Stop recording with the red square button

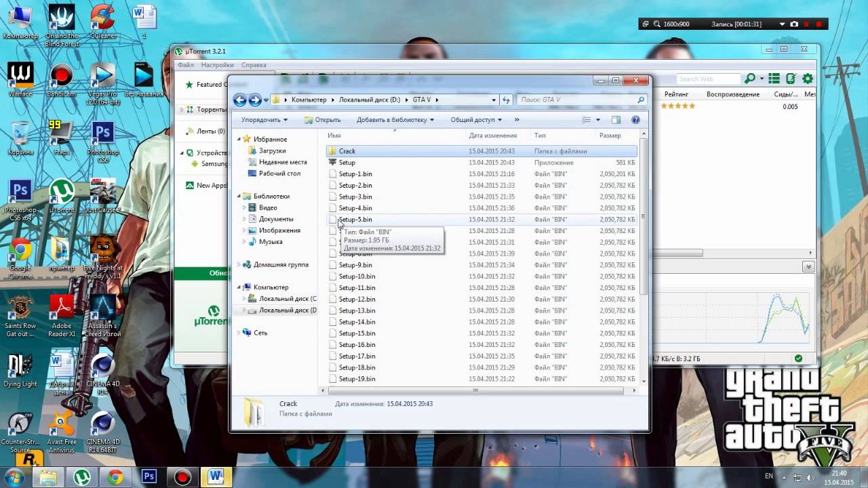(819, 24)
